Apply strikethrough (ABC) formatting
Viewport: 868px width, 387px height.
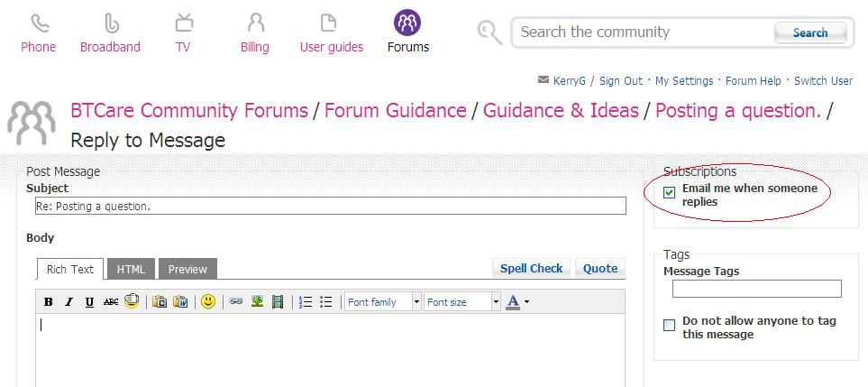tap(111, 301)
